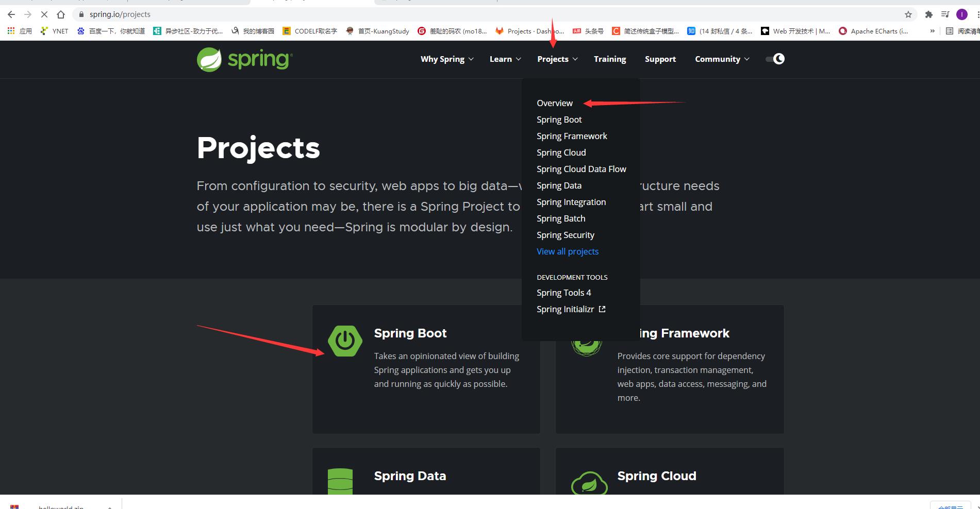Open the CODELF取名字 bookmark
The height and width of the screenshot is (509, 980).
[309, 31]
